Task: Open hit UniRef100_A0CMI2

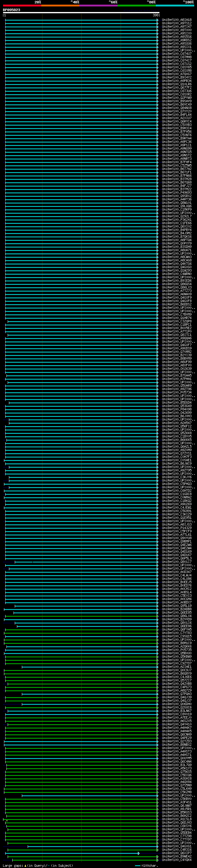Action: (x=177, y=589)
